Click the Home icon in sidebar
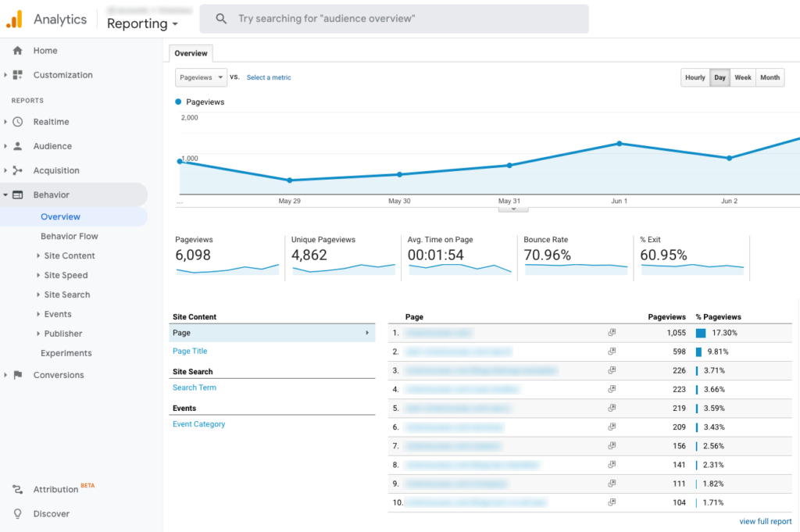 (x=17, y=51)
